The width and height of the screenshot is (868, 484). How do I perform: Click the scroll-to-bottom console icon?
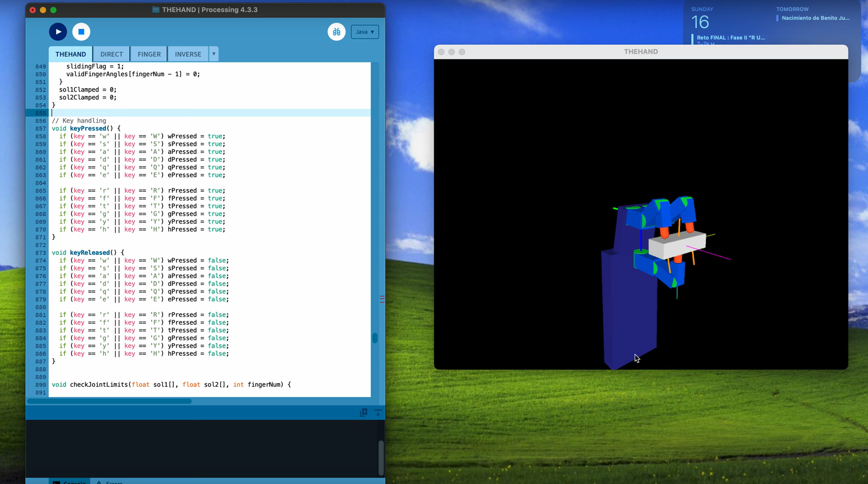click(378, 413)
